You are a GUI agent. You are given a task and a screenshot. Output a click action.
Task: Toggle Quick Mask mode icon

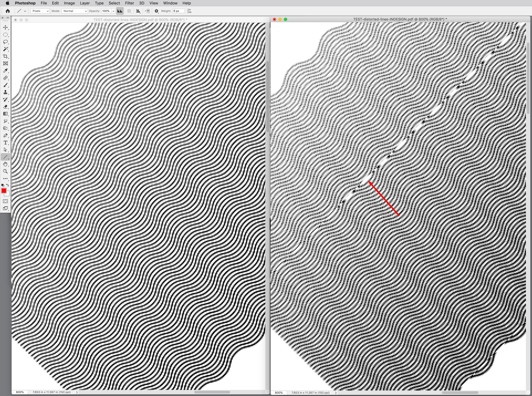pos(5,201)
